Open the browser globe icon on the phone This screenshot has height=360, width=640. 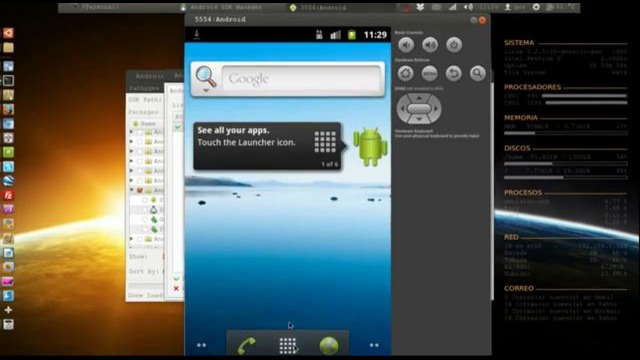(x=329, y=346)
